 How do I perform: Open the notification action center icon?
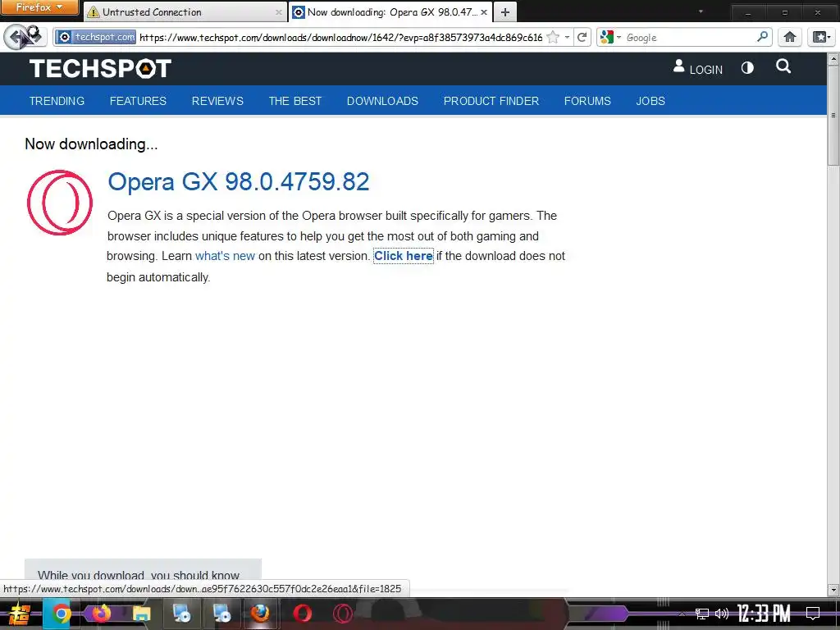click(813, 614)
